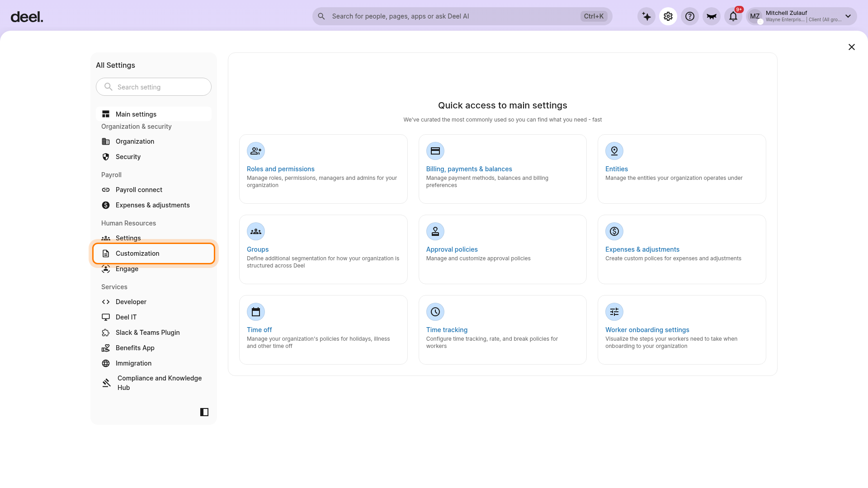Open Deel IT in sidebar
Viewport: 868px width, 488px height.
coord(154,317)
